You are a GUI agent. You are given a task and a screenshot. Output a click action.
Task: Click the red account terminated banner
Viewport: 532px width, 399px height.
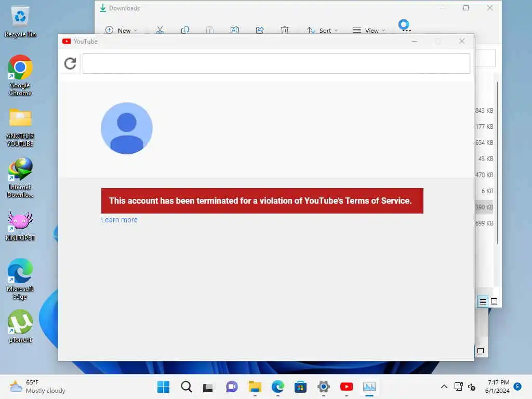click(x=262, y=201)
